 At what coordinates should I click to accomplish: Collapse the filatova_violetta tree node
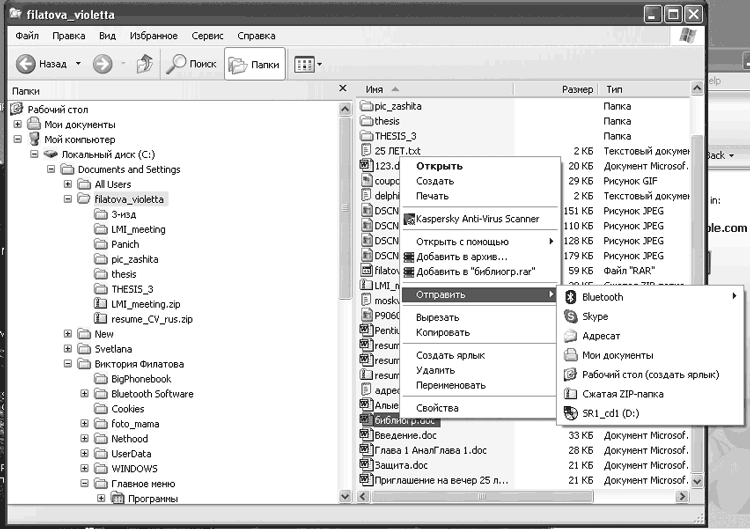point(68,199)
